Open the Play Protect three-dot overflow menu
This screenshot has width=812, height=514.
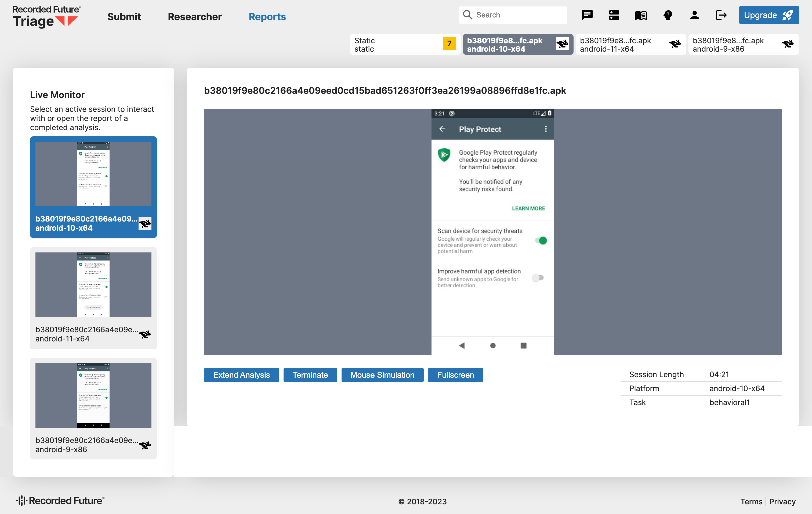[x=546, y=129]
